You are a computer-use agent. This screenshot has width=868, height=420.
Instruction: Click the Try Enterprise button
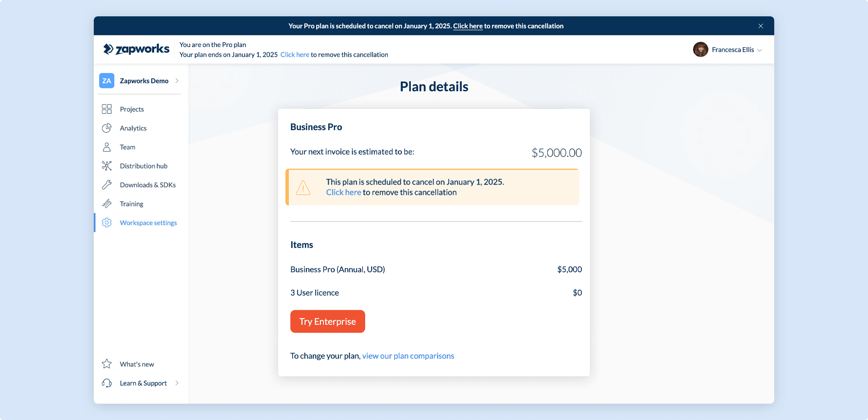click(x=328, y=321)
